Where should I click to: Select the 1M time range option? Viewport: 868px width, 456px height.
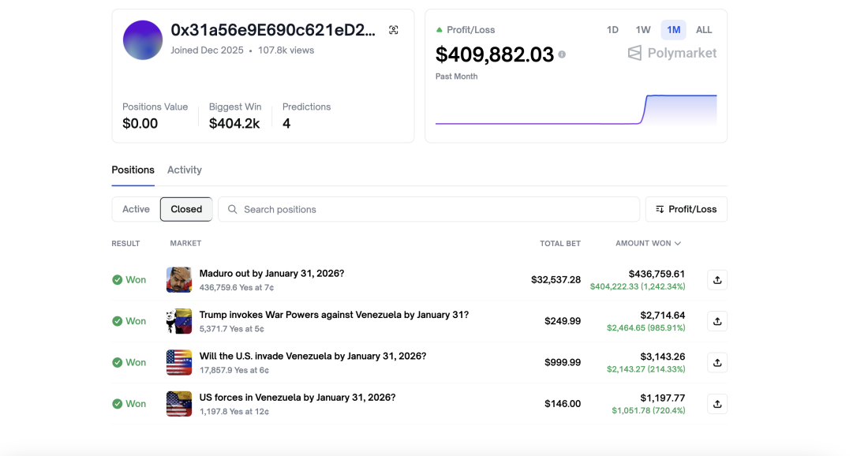[x=673, y=30]
